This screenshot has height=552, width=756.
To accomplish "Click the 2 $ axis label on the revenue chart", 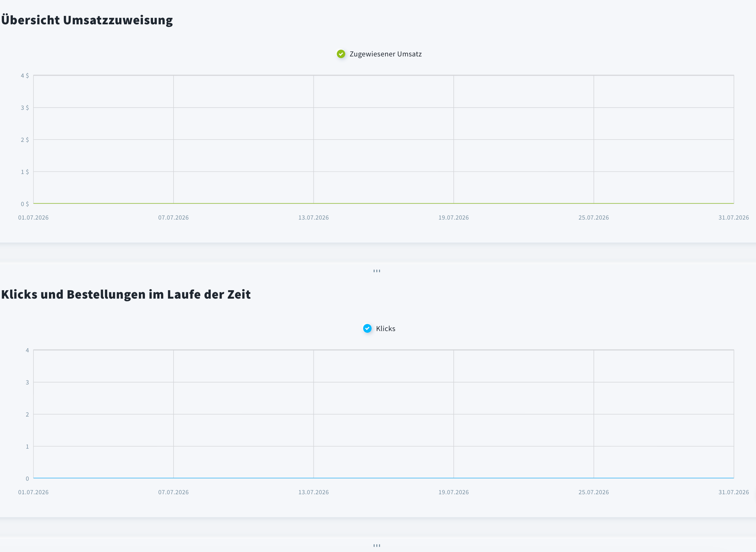I will coord(25,140).
